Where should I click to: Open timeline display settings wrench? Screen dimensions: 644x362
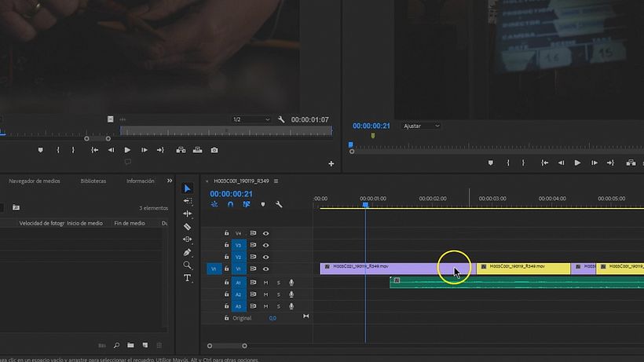pyautogui.click(x=279, y=204)
